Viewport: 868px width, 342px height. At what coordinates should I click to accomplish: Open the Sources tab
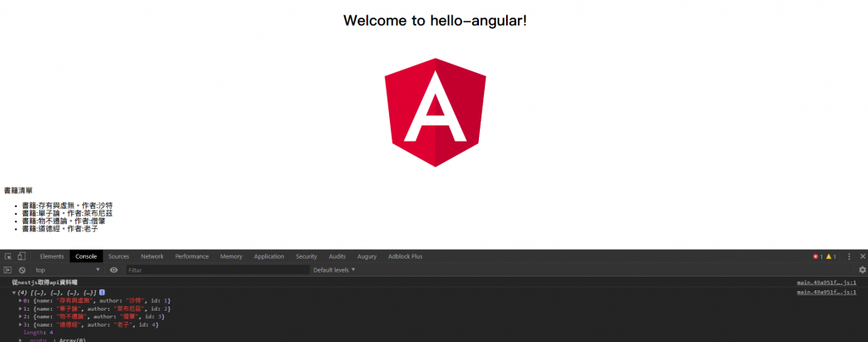[x=119, y=256]
